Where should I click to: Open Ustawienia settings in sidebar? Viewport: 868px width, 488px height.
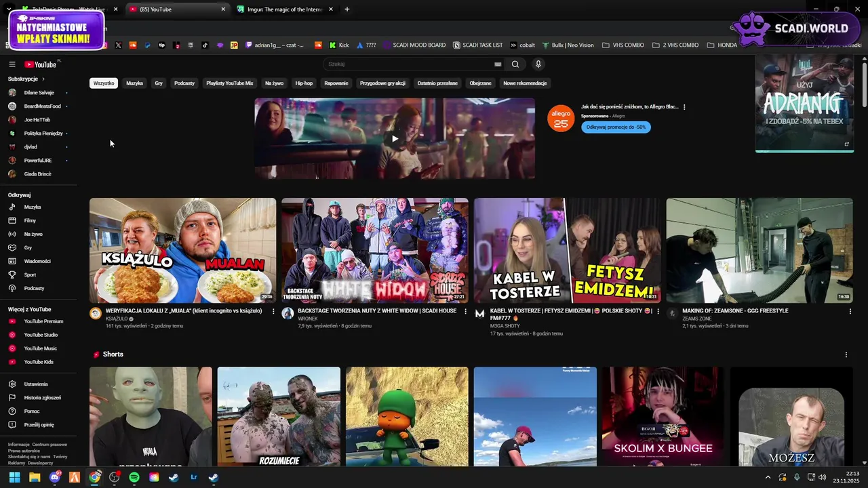point(36,384)
